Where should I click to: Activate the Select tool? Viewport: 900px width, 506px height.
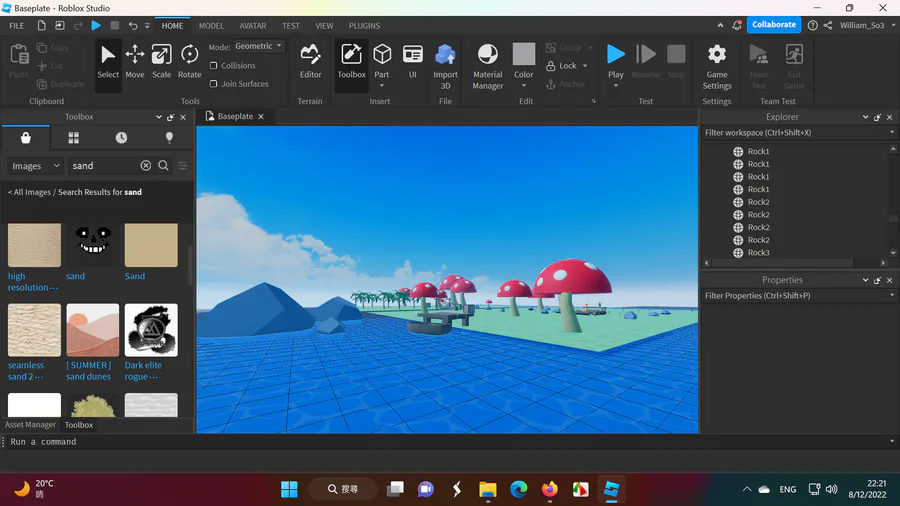pos(107,62)
